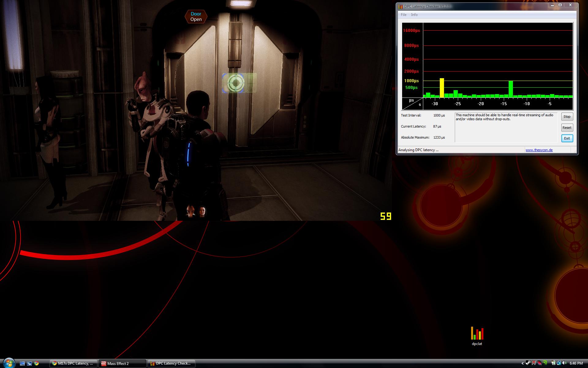Screen dimensions: 588x368
Task: Click the Mass Effect 2 door hologram
Action: 236,83
